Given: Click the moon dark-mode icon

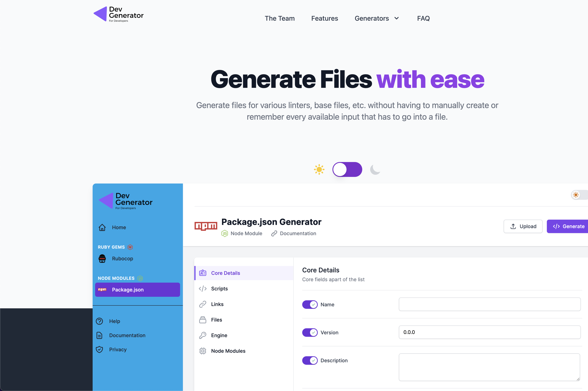Looking at the screenshot, I should (375, 170).
